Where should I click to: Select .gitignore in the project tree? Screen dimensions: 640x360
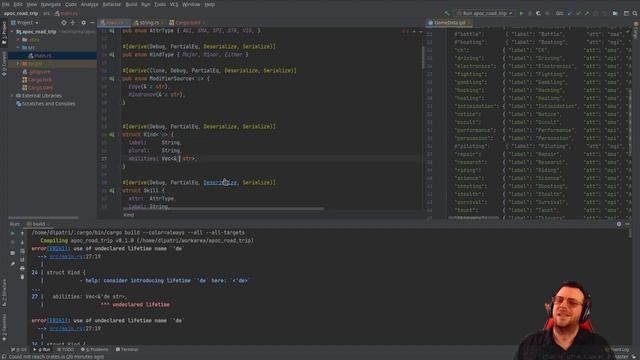click(40, 71)
